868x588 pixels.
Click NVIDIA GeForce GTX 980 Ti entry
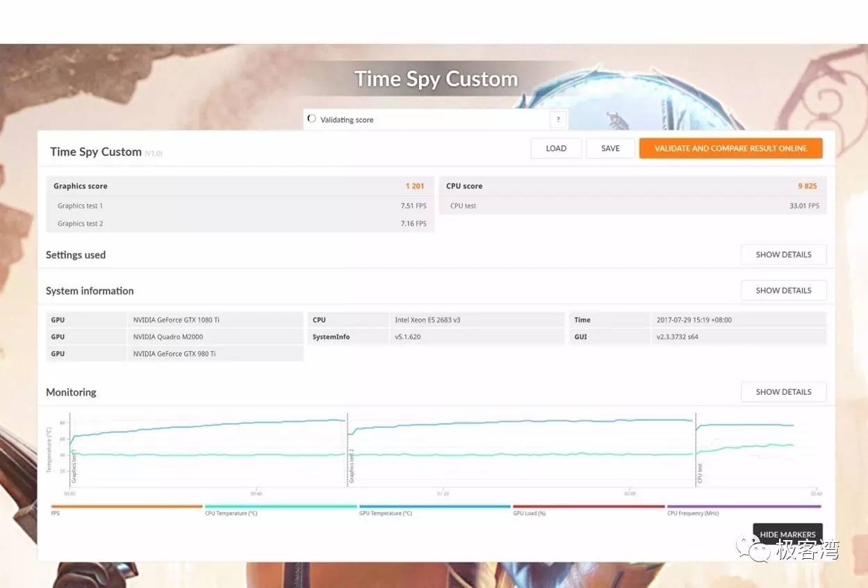click(x=174, y=354)
